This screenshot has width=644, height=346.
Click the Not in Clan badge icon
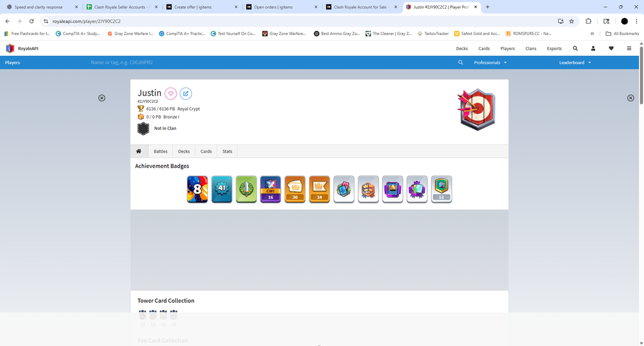[x=143, y=128]
